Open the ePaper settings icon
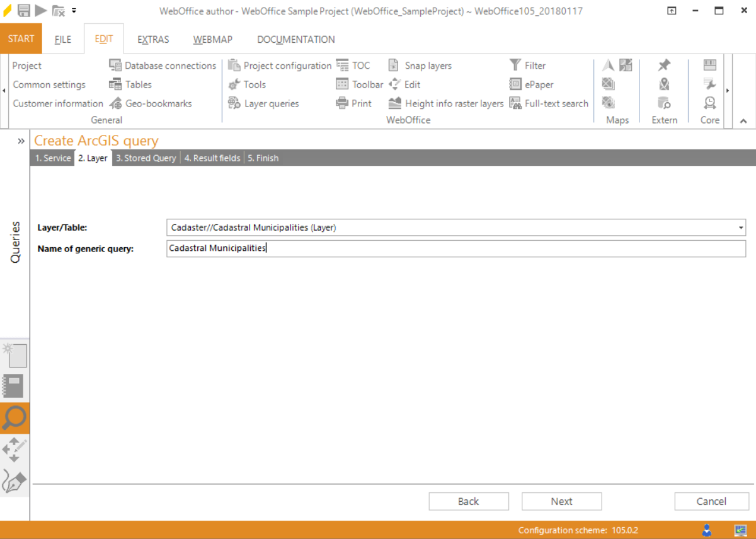756x539 pixels. tap(517, 84)
